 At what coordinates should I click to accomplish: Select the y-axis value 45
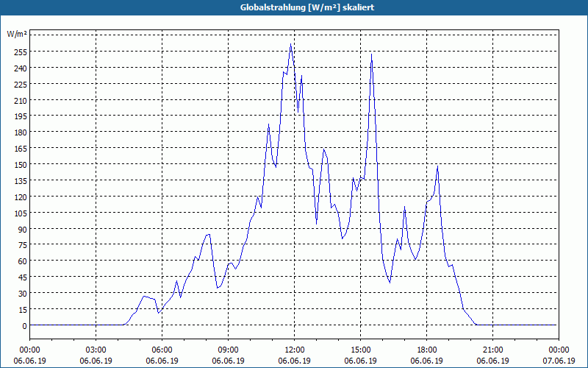coord(23,277)
